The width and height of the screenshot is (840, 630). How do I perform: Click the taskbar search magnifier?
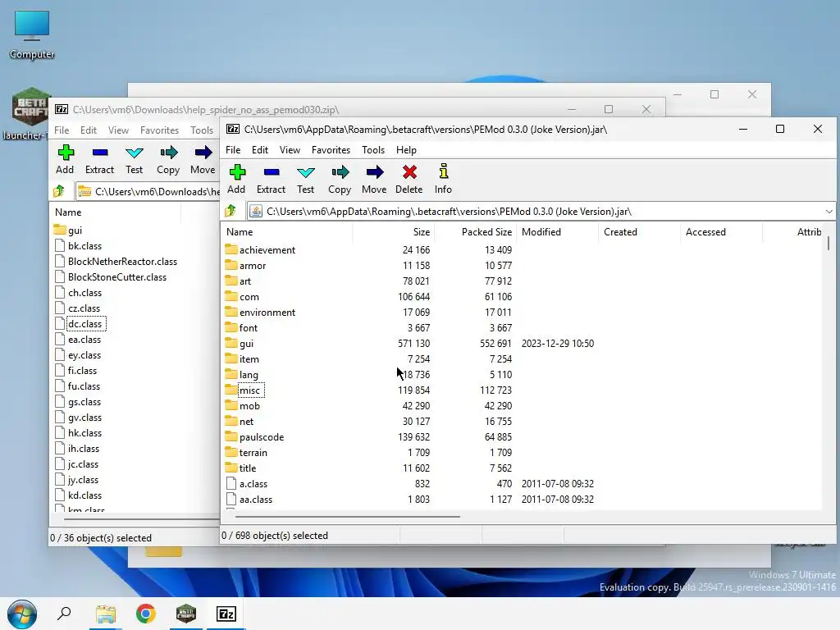tap(64, 614)
